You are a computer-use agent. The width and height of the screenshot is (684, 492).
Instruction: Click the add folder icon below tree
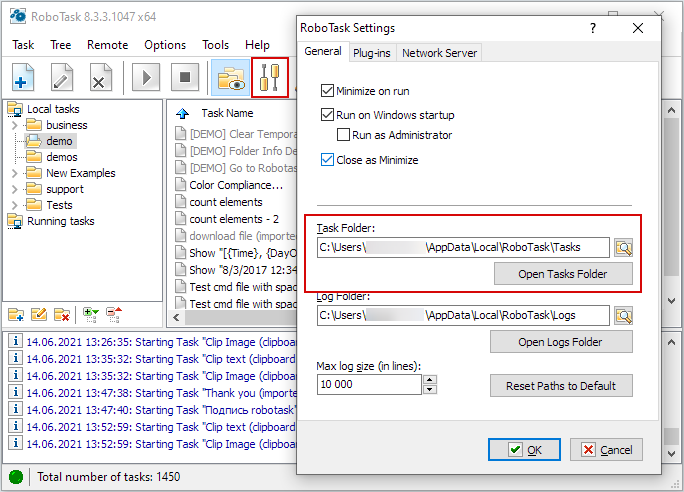pyautogui.click(x=16, y=314)
